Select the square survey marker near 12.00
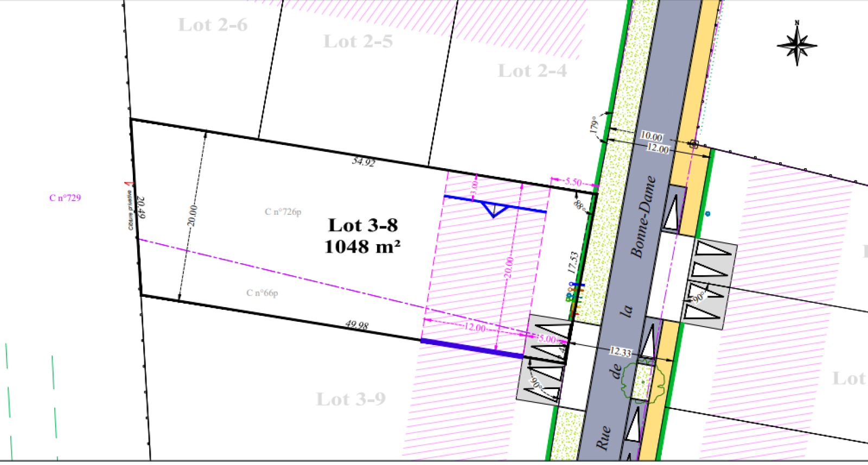Screen dimensions: 868x465 click(694, 144)
